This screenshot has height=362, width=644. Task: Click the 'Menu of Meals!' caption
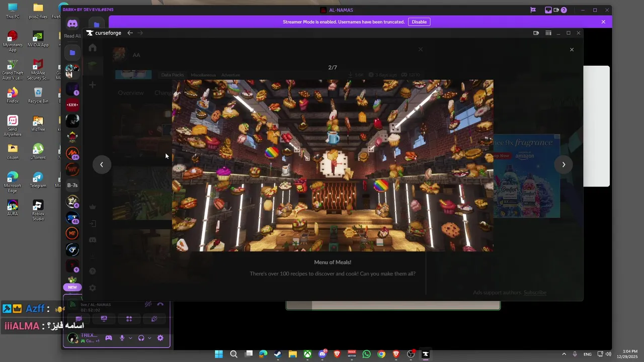(333, 262)
